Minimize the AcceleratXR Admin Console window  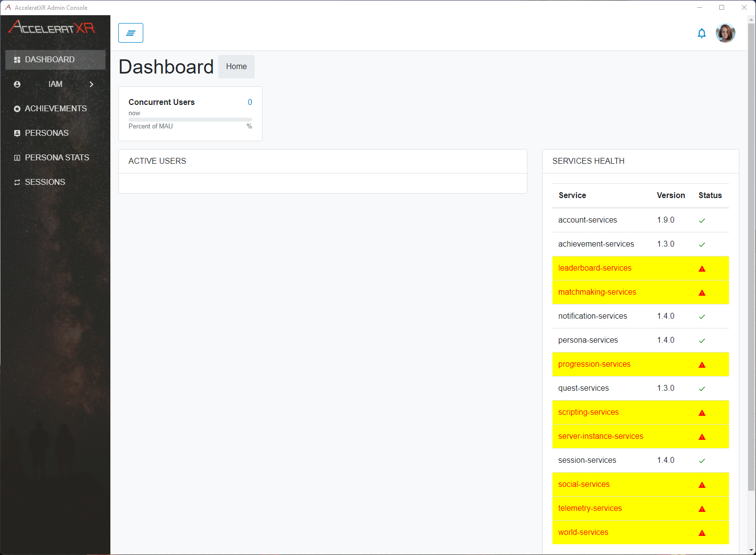click(700, 7)
